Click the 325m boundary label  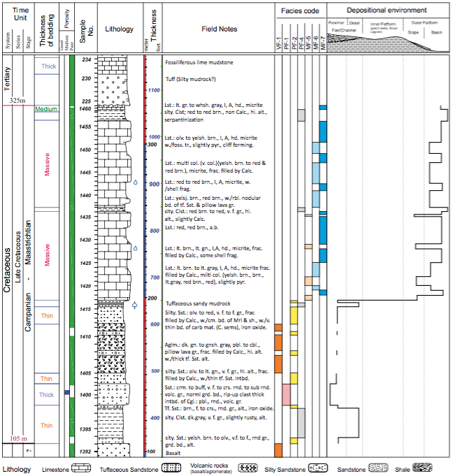17,101
